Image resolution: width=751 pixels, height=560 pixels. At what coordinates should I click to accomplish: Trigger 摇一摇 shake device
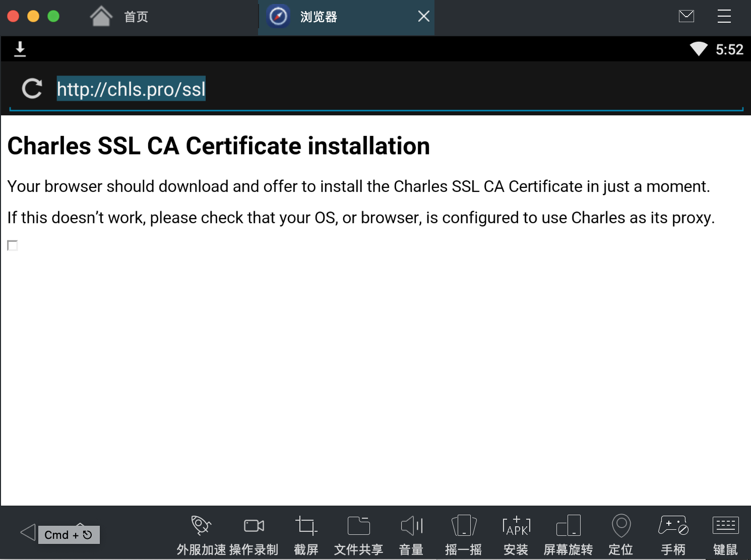click(464, 536)
